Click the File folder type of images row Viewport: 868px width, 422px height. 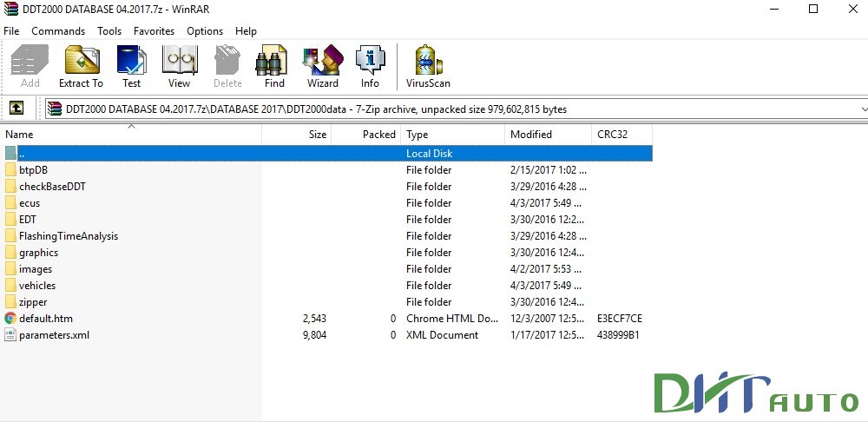429,269
